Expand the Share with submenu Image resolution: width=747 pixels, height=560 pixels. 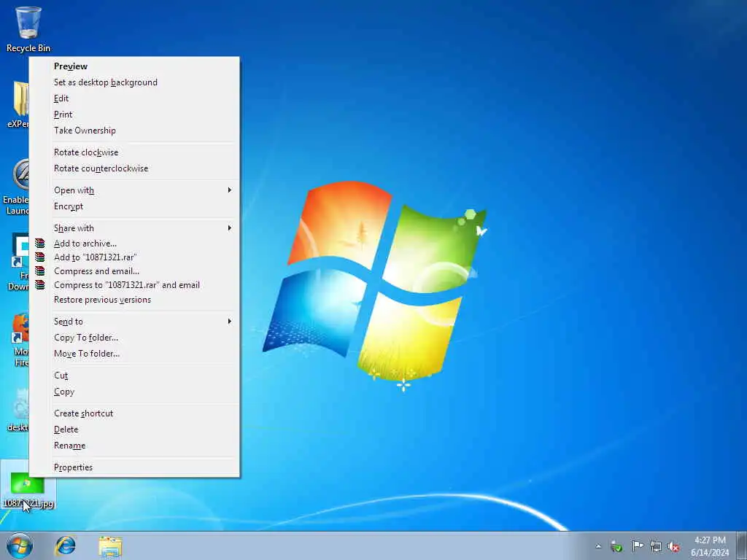pyautogui.click(x=134, y=228)
